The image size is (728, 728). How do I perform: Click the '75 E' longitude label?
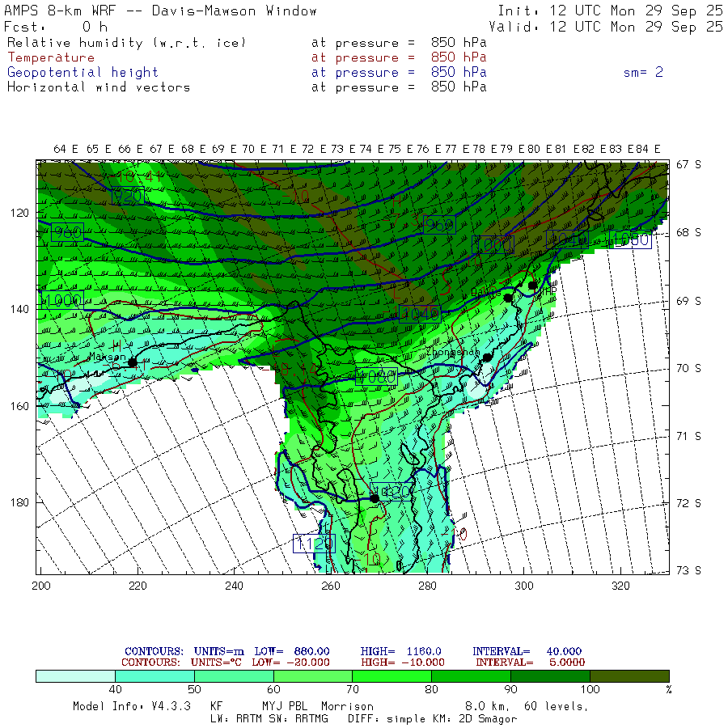click(x=400, y=149)
